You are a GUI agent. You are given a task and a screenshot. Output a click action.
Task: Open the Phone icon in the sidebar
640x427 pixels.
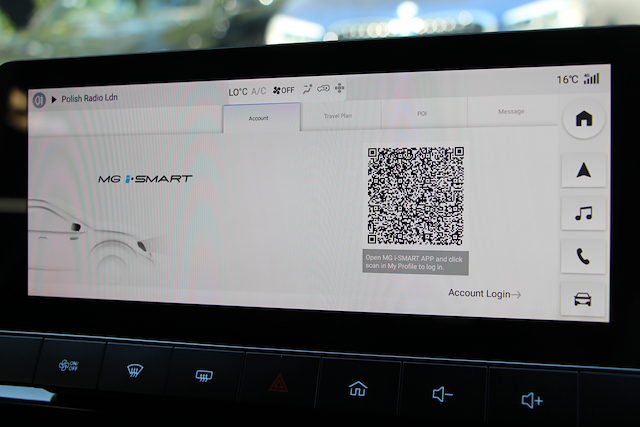pos(583,256)
